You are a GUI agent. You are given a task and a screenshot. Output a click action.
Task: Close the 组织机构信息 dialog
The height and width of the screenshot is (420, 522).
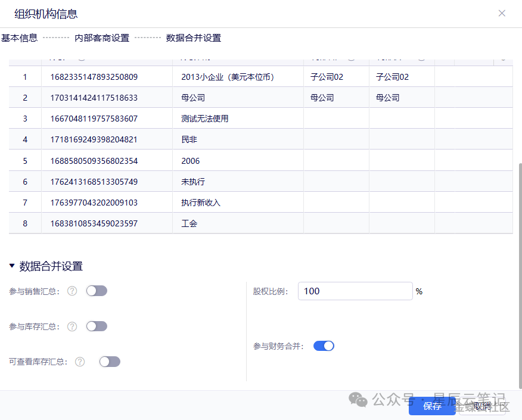click(502, 13)
